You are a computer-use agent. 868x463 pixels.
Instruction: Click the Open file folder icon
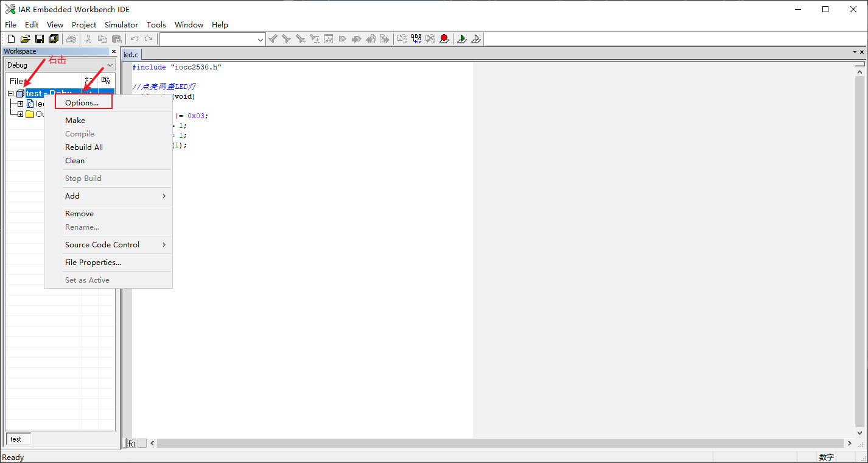25,39
